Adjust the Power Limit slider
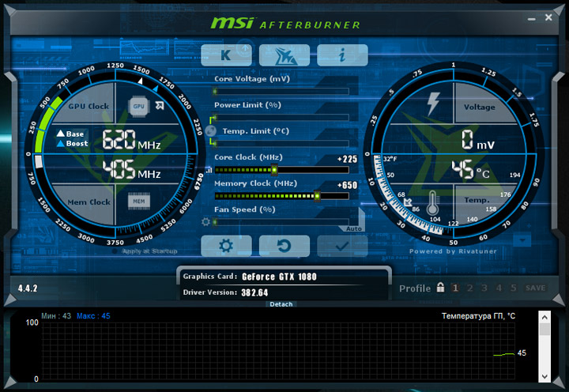Image resolution: width=569 pixels, height=392 pixels. [281, 117]
